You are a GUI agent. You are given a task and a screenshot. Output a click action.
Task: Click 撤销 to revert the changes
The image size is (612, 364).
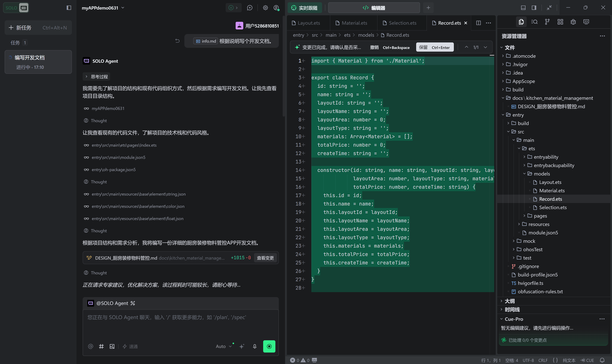coord(389,47)
